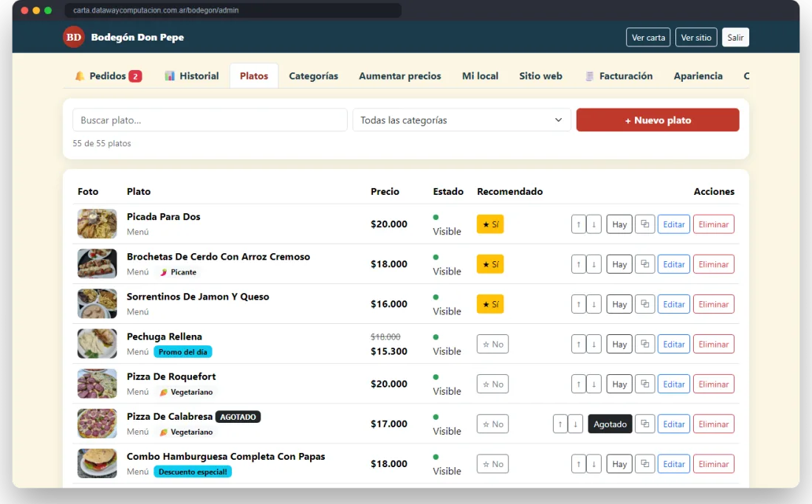The height and width of the screenshot is (504, 812).
Task: Set Brochetas De Cerdo stock Hay toggle
Action: click(x=619, y=264)
